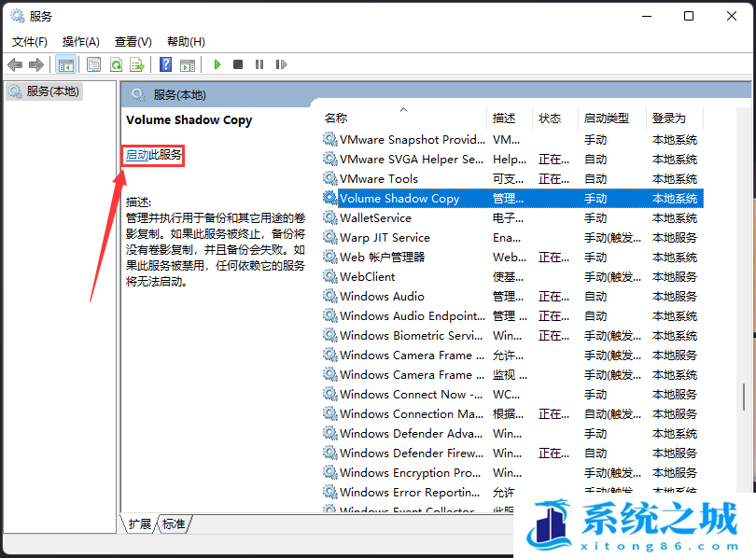Switch to the 标准 tab
Viewport: 756px width, 558px height.
(174, 523)
